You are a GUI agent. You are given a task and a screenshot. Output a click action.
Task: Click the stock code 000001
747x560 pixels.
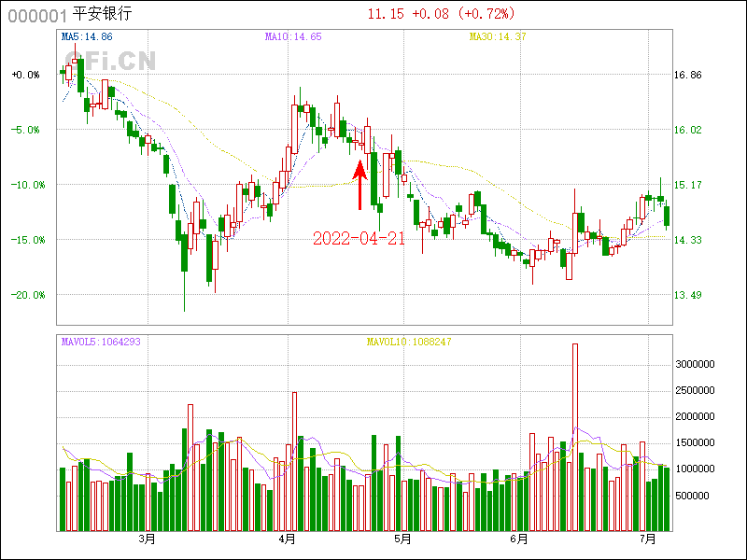coord(37,16)
